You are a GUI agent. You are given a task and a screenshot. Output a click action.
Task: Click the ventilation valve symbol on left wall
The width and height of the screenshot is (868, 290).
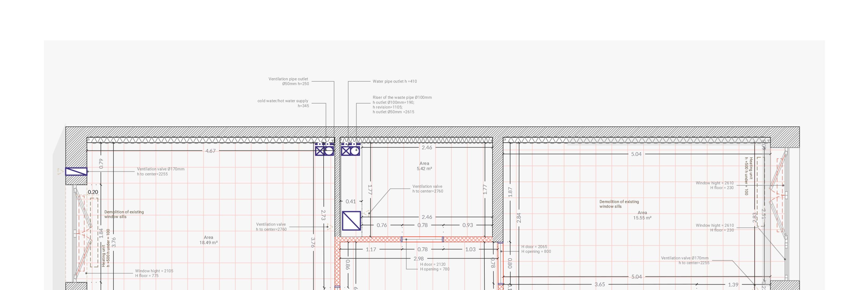point(76,172)
